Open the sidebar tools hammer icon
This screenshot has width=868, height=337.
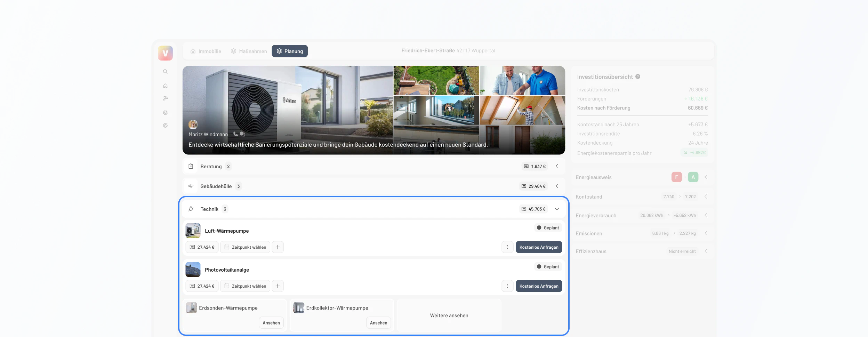(x=165, y=99)
